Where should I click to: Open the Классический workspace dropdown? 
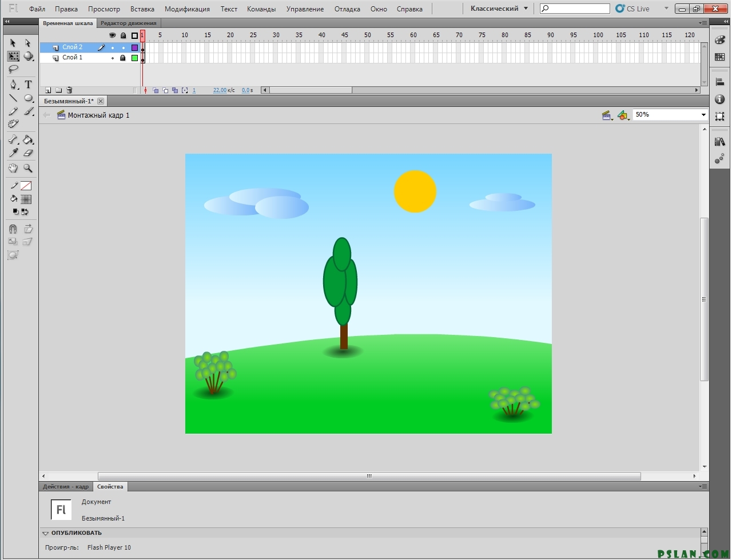(x=499, y=9)
